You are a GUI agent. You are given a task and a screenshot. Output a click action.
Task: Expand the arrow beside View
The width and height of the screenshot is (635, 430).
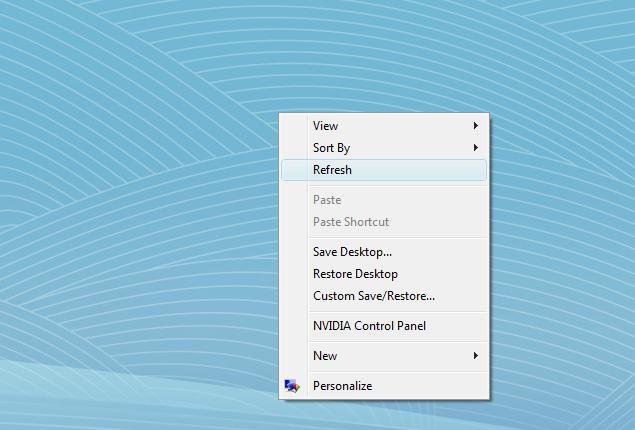(x=476, y=126)
